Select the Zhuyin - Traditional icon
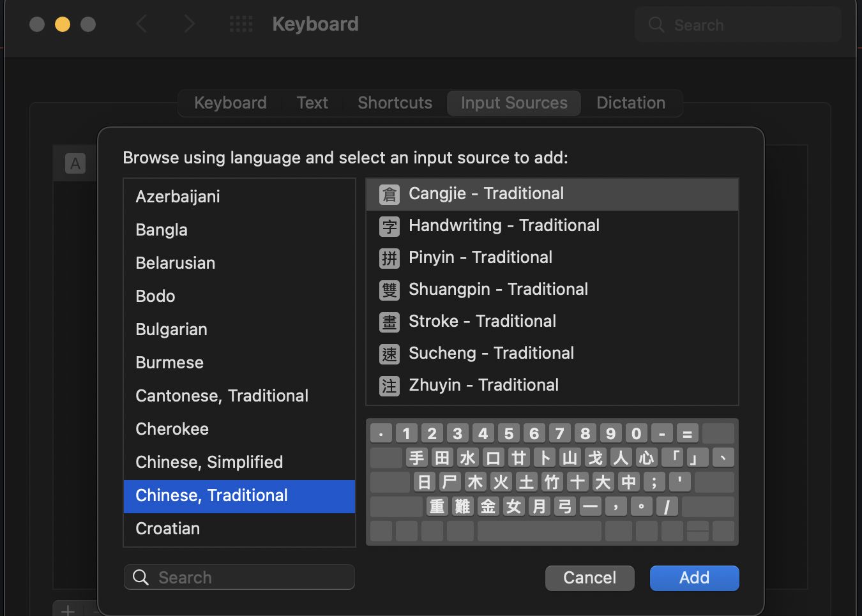Image resolution: width=862 pixels, height=616 pixels. (x=389, y=386)
